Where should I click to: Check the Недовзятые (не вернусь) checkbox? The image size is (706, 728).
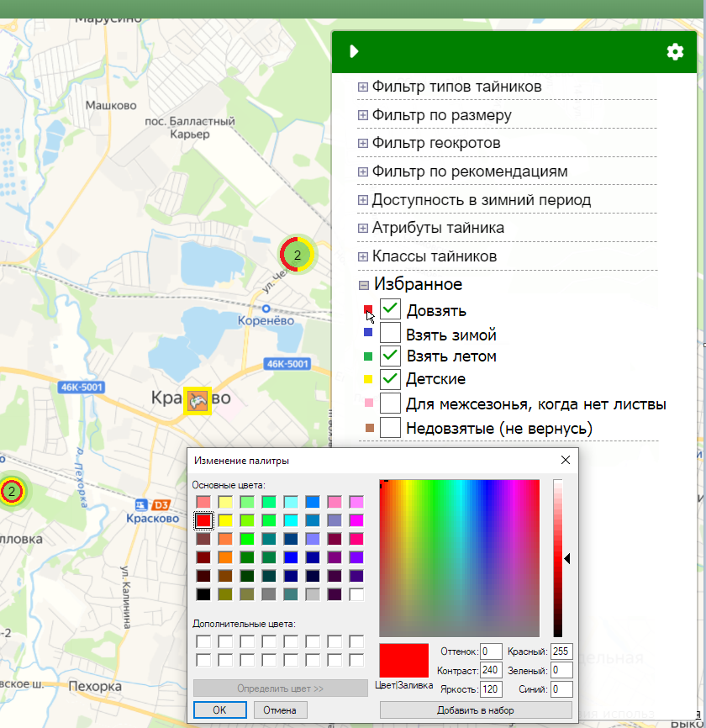390,428
